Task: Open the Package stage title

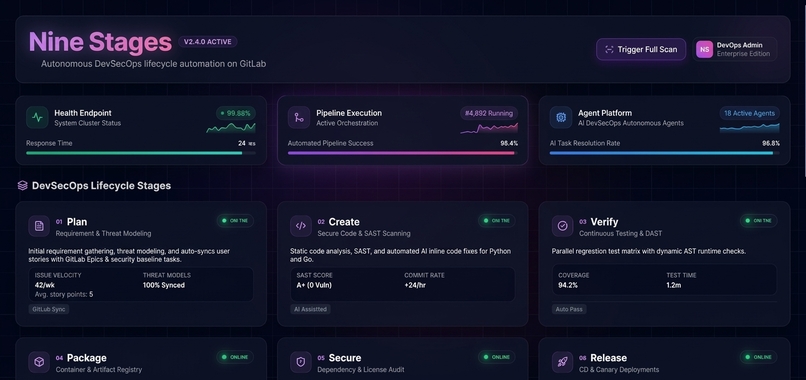Action: pyautogui.click(x=87, y=358)
